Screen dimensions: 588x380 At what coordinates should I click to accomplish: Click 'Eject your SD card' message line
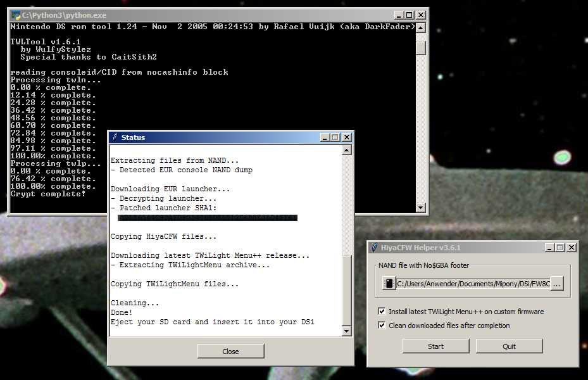coord(212,322)
